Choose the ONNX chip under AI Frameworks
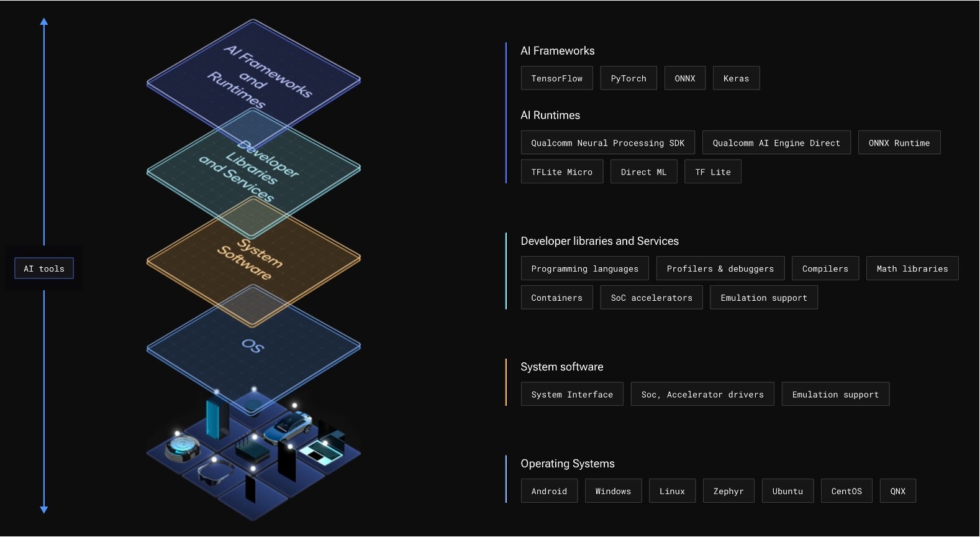This screenshot has height=537, width=980. (685, 78)
